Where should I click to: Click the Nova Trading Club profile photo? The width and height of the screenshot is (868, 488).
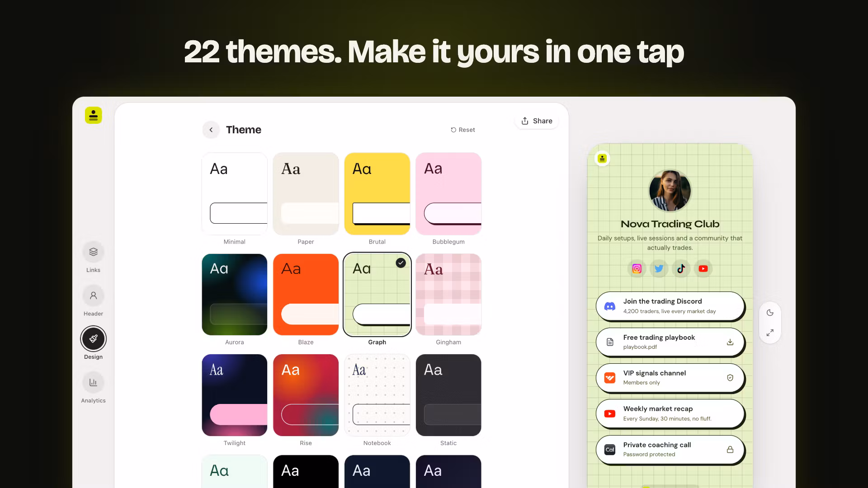(670, 191)
